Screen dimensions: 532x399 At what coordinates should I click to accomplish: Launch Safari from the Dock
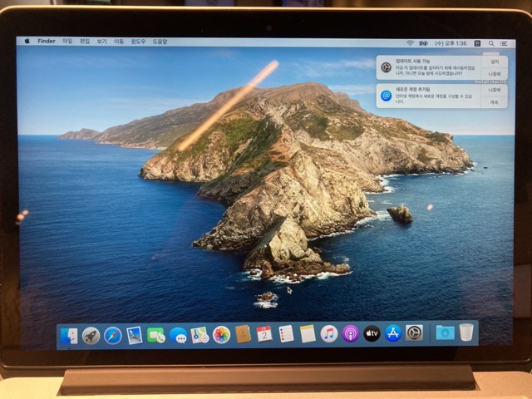click(112, 335)
